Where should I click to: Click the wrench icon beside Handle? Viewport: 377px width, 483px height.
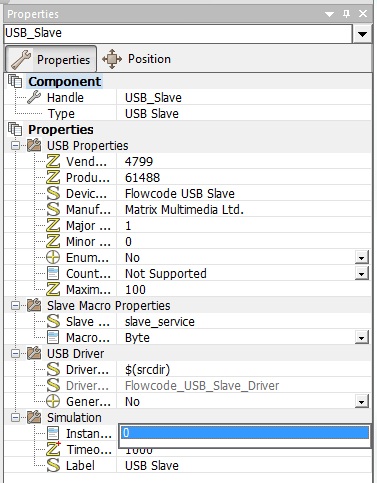pyautogui.click(x=34, y=97)
